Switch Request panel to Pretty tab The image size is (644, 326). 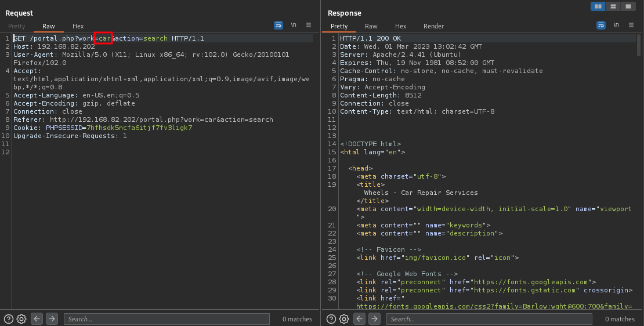(16, 26)
